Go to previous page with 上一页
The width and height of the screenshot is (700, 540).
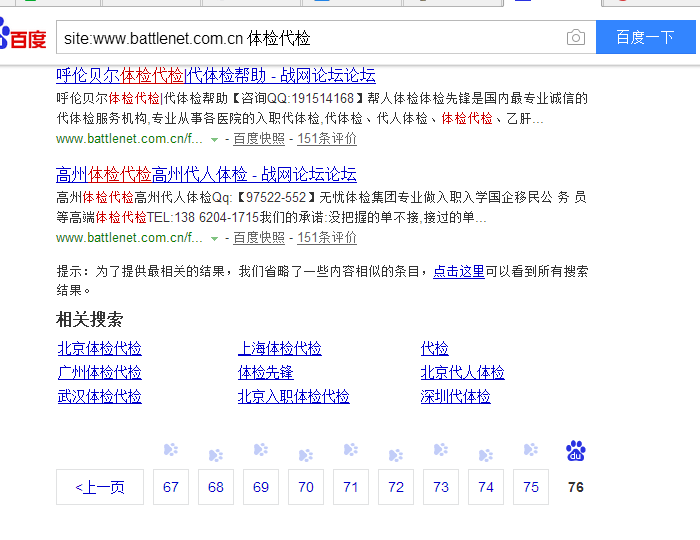(100, 487)
